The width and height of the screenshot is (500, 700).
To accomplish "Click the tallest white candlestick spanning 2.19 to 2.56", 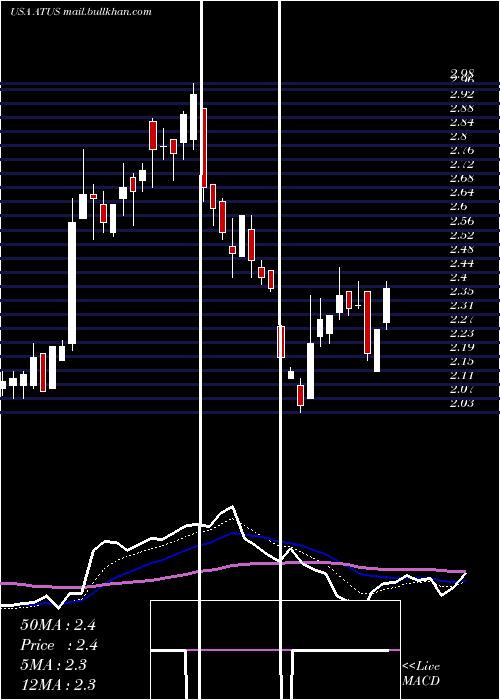I will coord(72,283).
